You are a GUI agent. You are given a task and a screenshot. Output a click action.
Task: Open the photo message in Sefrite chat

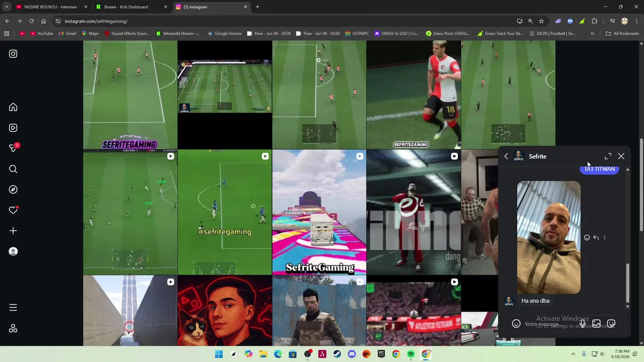click(x=549, y=237)
